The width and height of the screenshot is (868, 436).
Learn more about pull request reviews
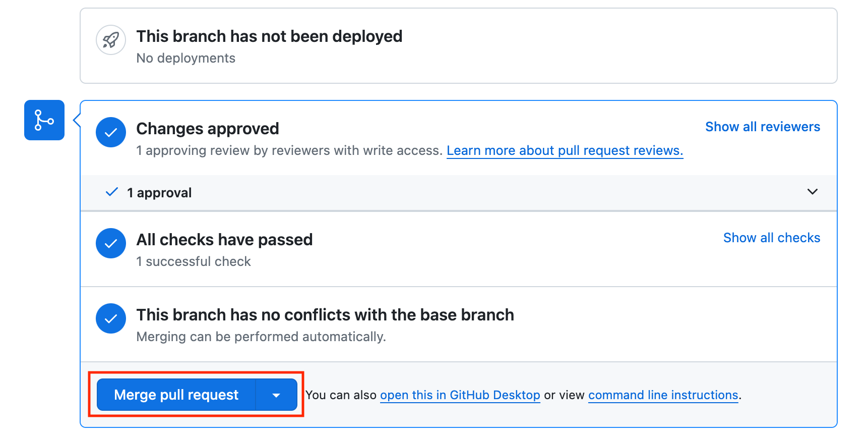click(x=565, y=150)
